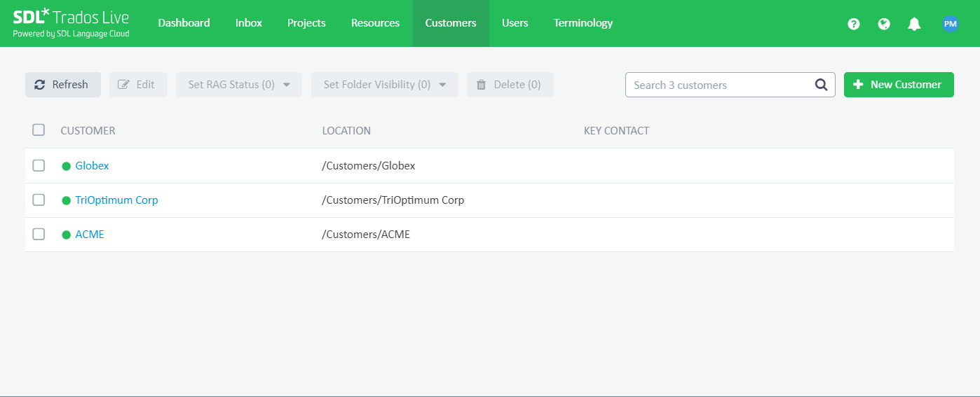980x397 pixels.
Task: Click the /Customers/TriOptimum Corp location text
Action: click(393, 200)
